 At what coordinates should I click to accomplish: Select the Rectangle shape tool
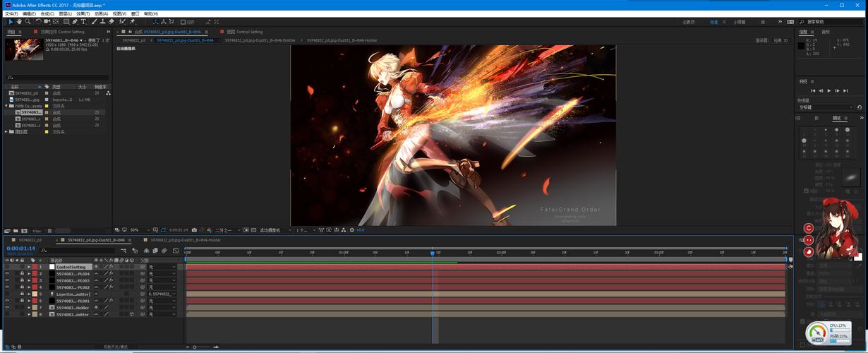[x=66, y=22]
